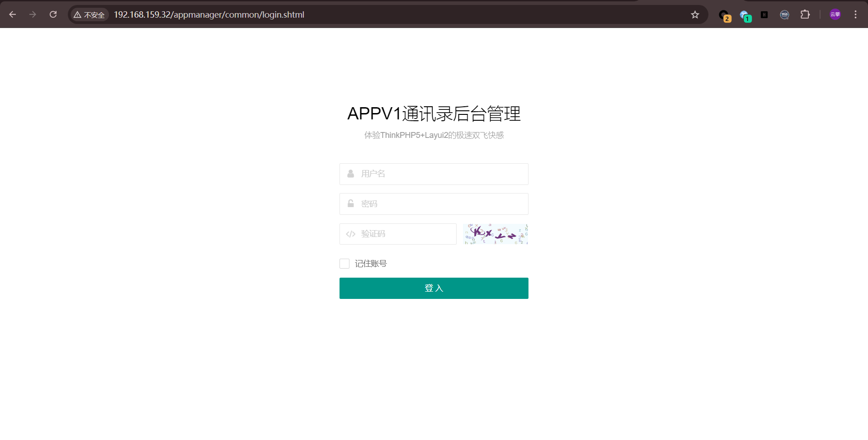Open the 不安全 site security indicator
Viewport: 868px width, 440px height.
[x=90, y=15]
